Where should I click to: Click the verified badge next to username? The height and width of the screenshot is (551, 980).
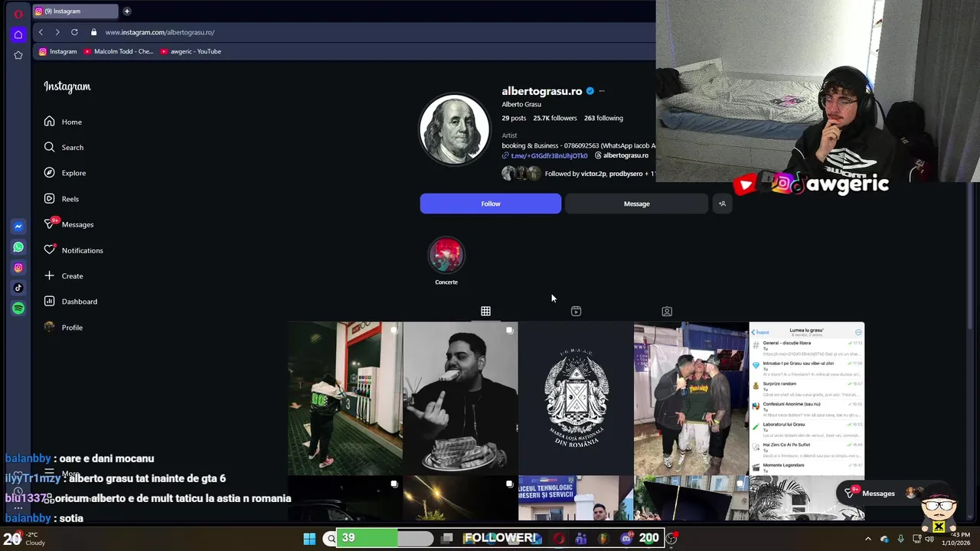[590, 91]
